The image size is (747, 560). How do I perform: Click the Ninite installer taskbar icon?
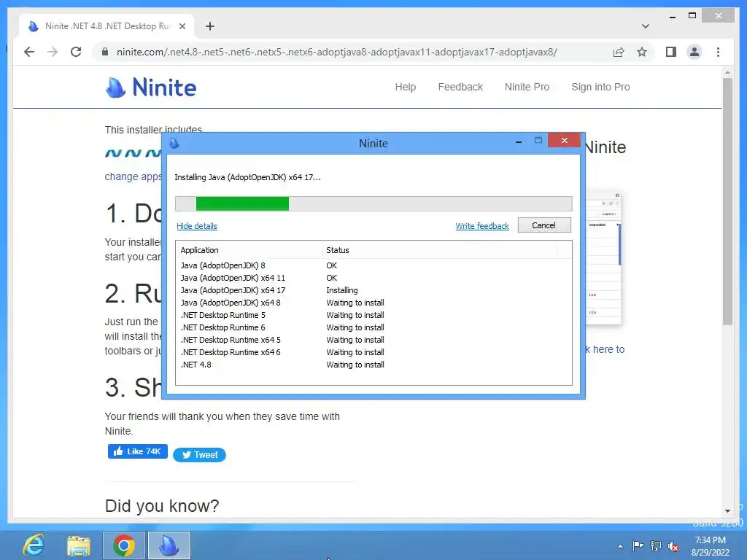(x=169, y=545)
